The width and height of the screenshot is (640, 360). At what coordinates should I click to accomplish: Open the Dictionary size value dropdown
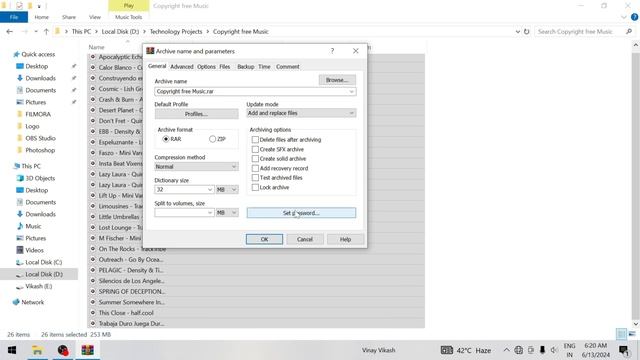coord(210,189)
